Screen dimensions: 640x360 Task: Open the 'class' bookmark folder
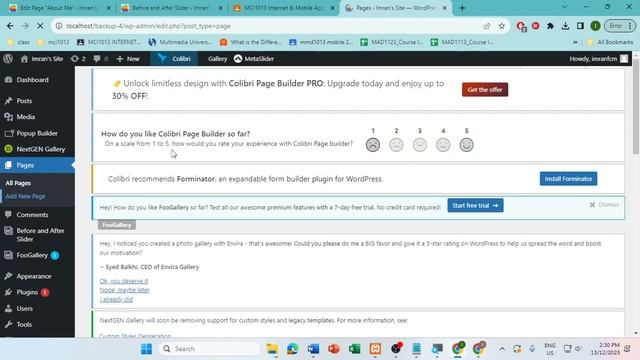[19, 42]
